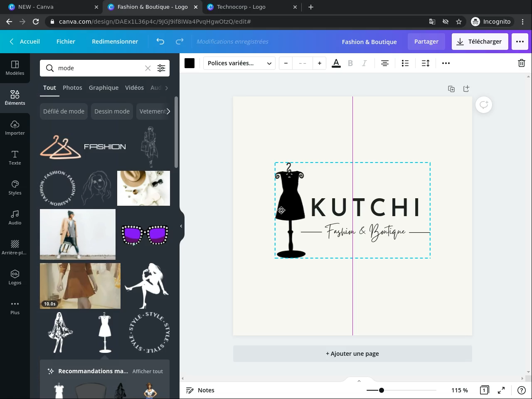The image size is (532, 399).
Task: Toggle bulleted list formatting
Action: tap(405, 63)
